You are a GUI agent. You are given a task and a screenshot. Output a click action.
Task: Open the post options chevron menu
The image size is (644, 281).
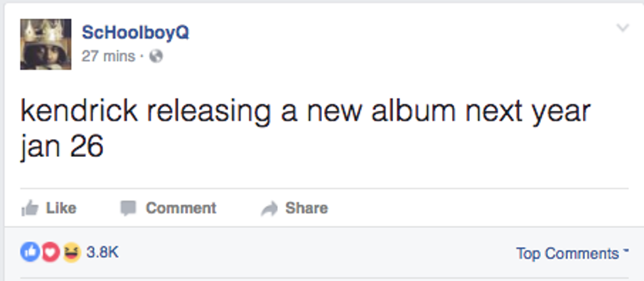tap(622, 28)
